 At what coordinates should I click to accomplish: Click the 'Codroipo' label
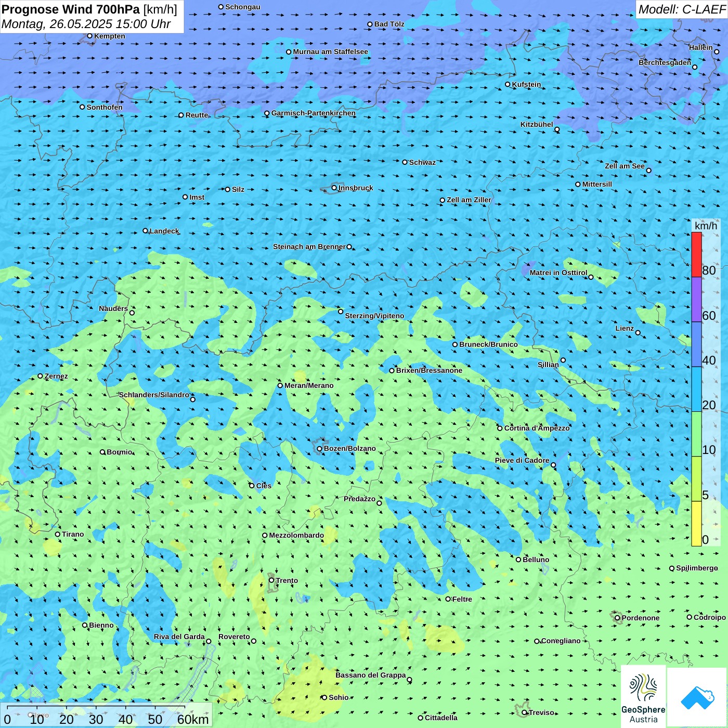(x=709, y=617)
